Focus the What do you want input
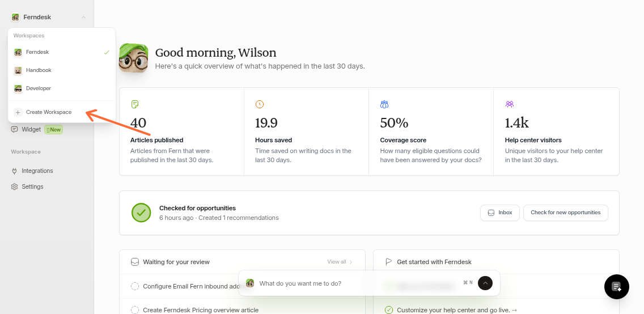This screenshot has height=314, width=644. (x=357, y=283)
